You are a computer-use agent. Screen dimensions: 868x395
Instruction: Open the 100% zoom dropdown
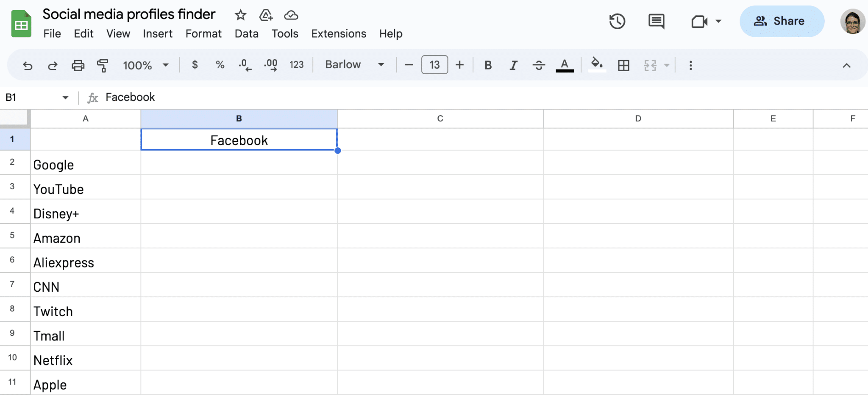point(145,65)
